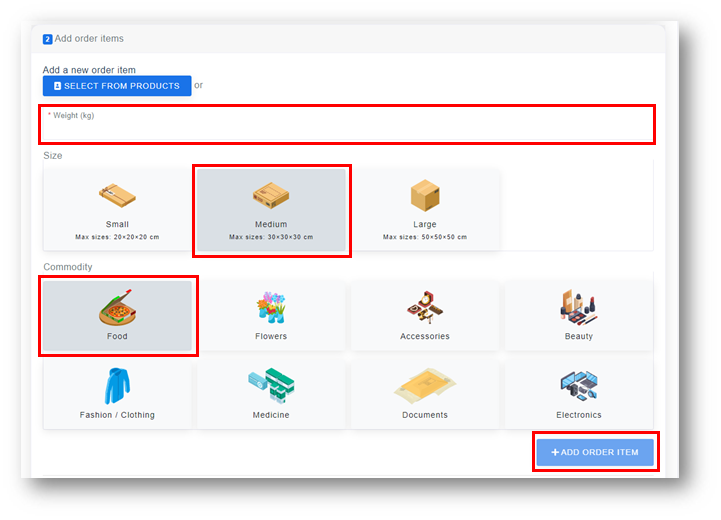This screenshot has height=520, width=721.
Task: Click the Add Order Item button
Action: [x=595, y=452]
